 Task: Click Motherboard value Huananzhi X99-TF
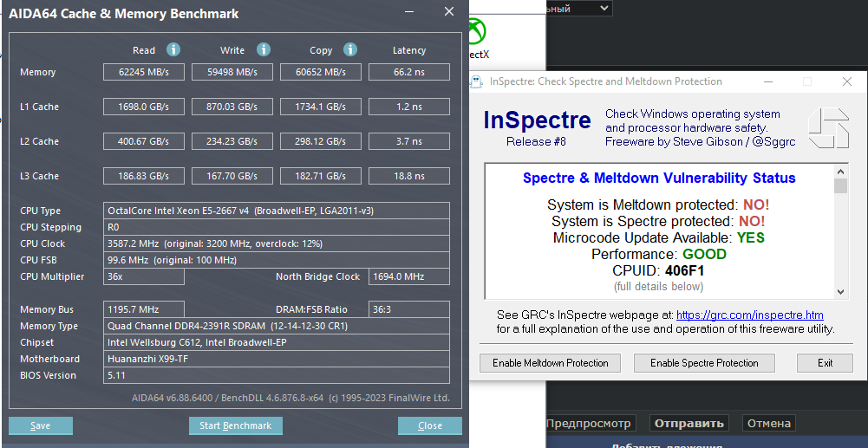pos(277,359)
